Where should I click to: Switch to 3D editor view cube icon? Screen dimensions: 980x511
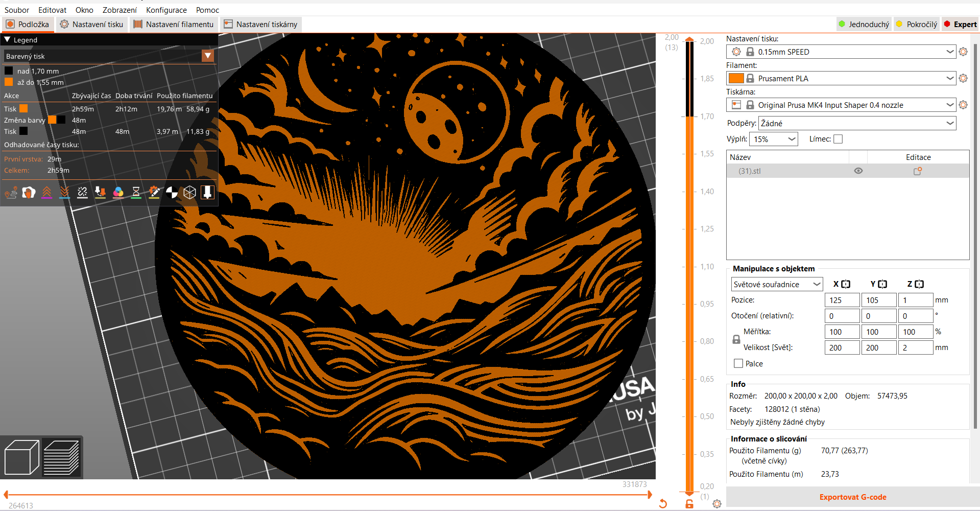point(21,457)
